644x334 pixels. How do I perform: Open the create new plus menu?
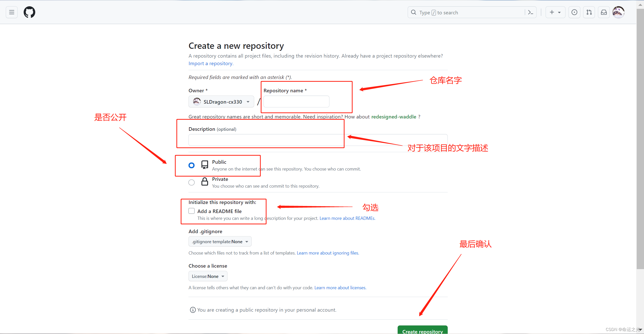[x=555, y=12]
